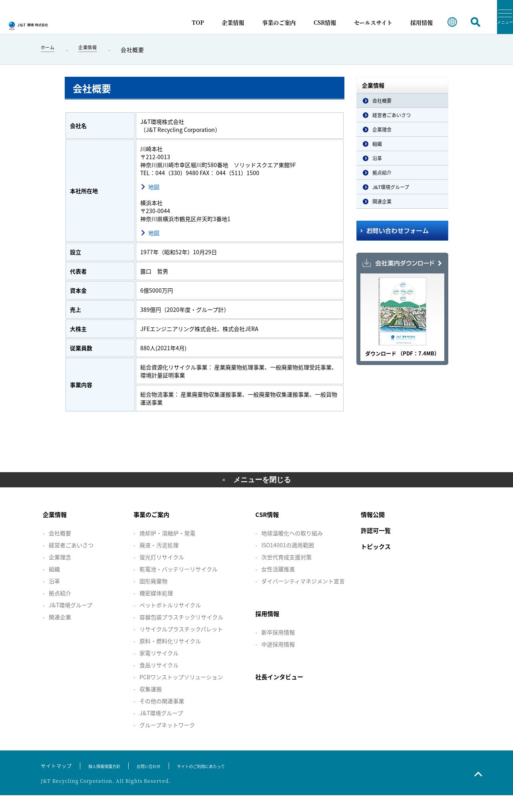Open 採用情報 in the top navigation
Image resolution: width=513 pixels, height=812 pixels.
point(422,23)
